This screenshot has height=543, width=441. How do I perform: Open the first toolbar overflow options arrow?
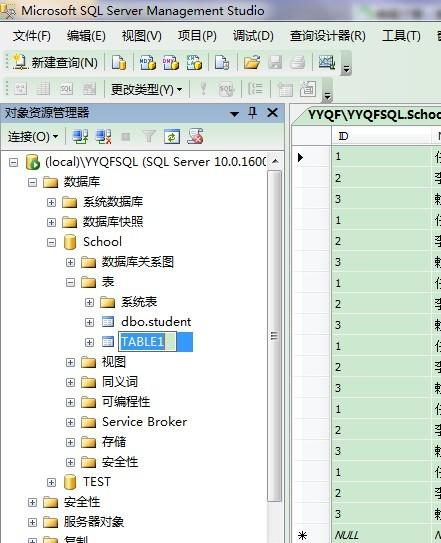click(x=346, y=63)
